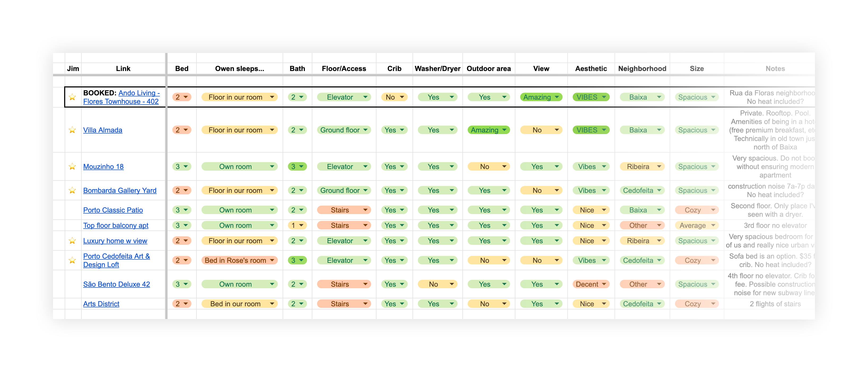868x372 pixels.
Task: Click the star next to Villa Almada
Action: pos(72,130)
